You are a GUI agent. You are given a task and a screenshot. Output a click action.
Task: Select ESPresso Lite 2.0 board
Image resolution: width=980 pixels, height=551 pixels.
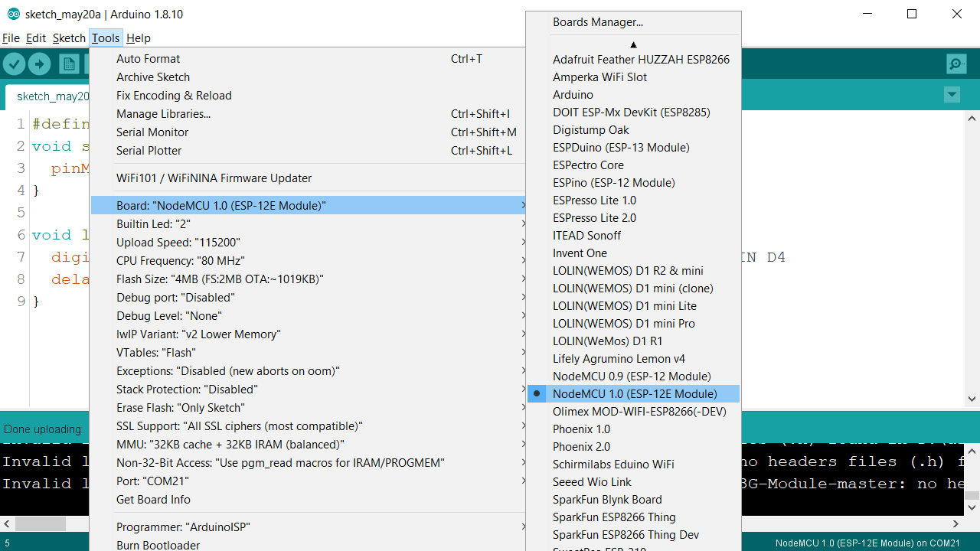pos(633,218)
